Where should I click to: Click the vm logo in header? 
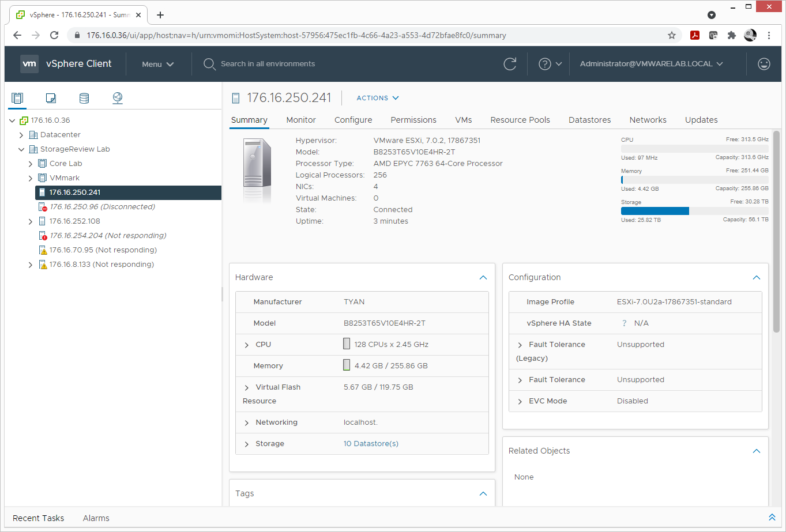coord(29,64)
